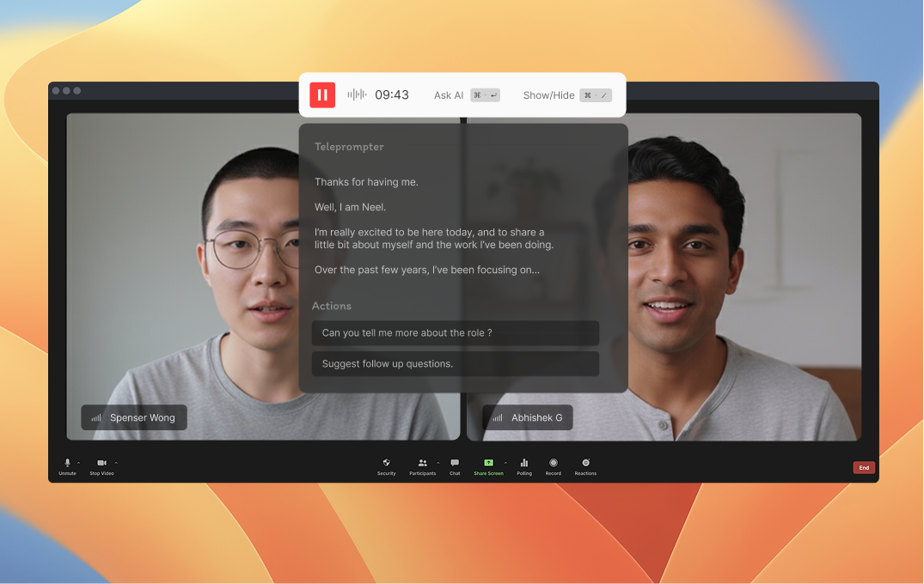The image size is (924, 584).
Task: Click the red End meeting button
Action: click(x=864, y=467)
